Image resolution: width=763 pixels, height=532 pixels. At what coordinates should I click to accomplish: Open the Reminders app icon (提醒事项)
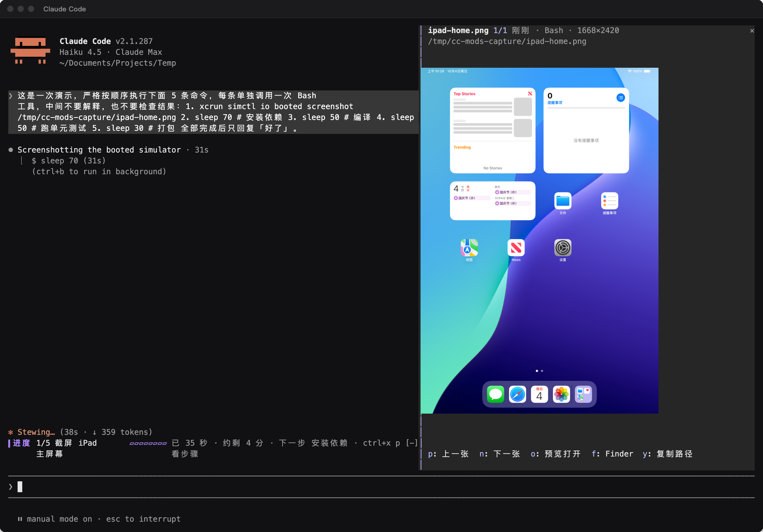click(x=609, y=201)
